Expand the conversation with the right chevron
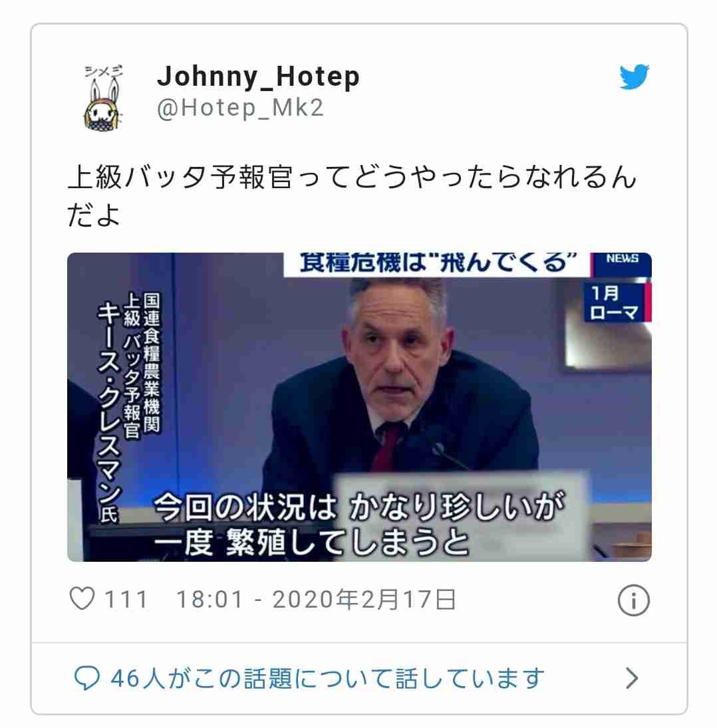The height and width of the screenshot is (728, 717). click(632, 678)
